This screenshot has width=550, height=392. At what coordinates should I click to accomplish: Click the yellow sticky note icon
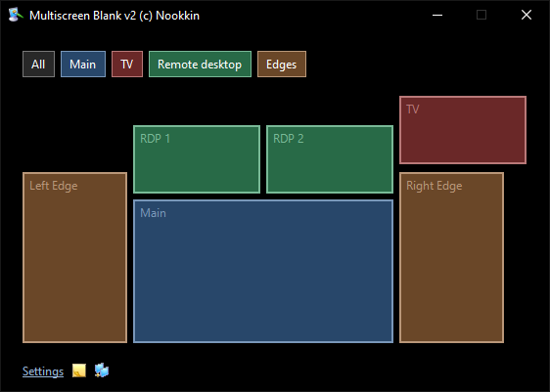click(x=79, y=370)
